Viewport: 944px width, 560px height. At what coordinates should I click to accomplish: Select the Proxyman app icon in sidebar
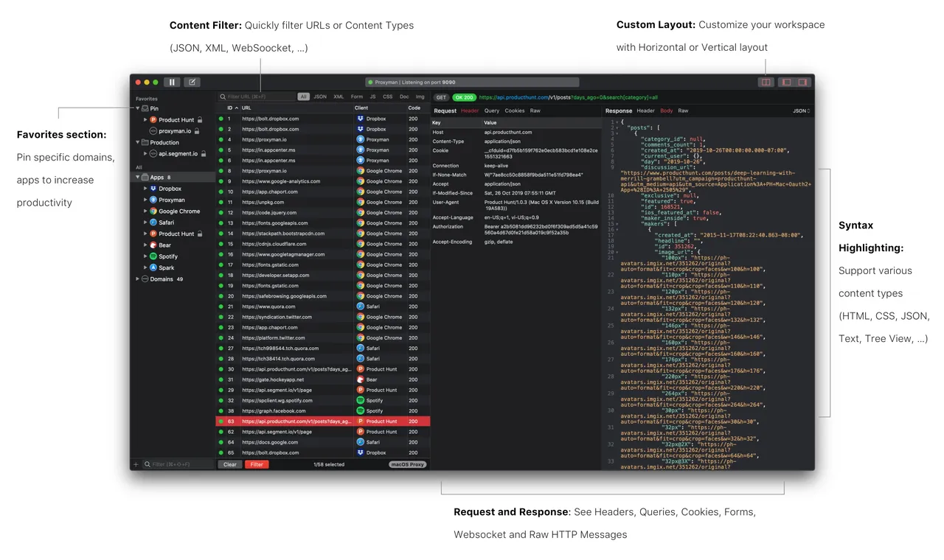coord(153,200)
